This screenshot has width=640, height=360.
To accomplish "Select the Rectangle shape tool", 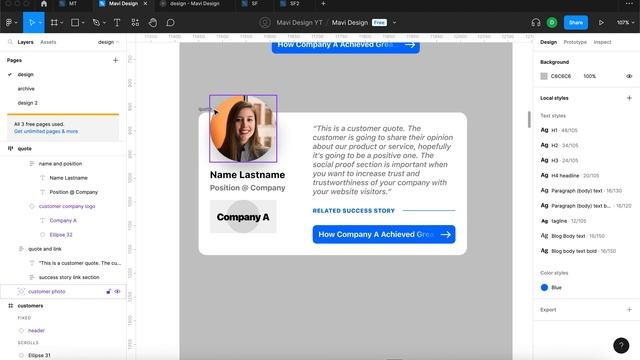I will [75, 23].
